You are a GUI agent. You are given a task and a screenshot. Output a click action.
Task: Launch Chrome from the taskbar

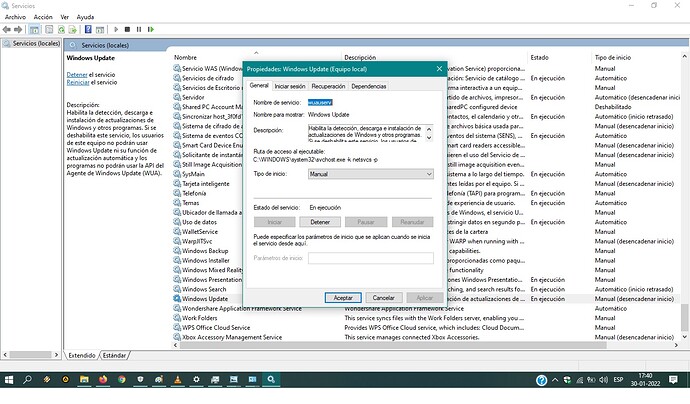(121, 379)
